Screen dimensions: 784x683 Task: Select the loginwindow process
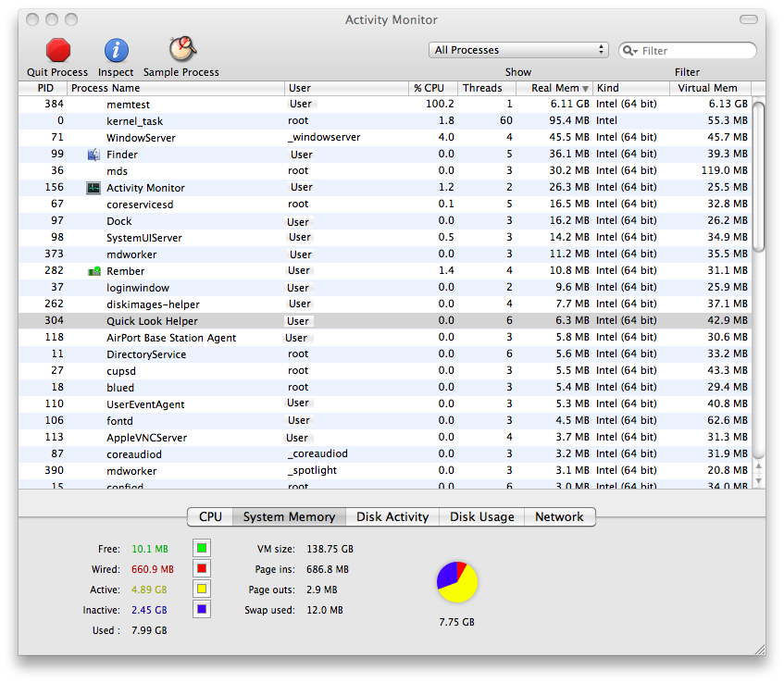coord(385,288)
